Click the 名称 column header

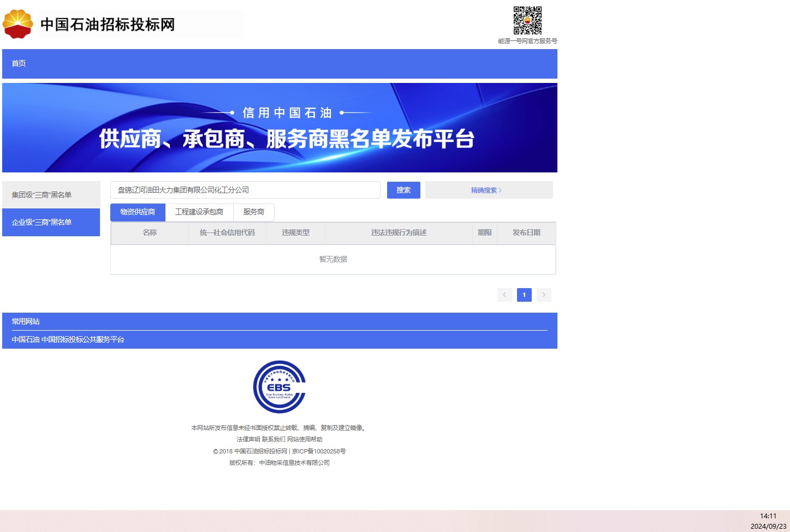(x=150, y=232)
